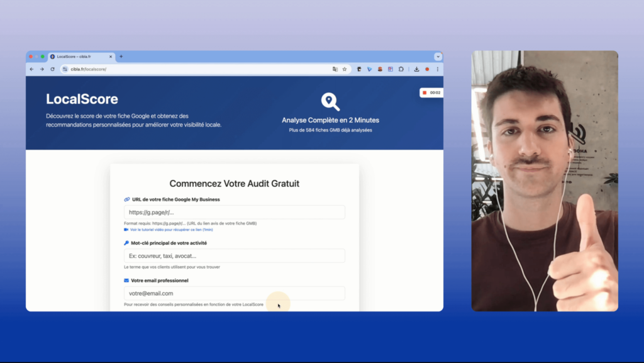This screenshot has height=363, width=644.
Task: Open the 'Voir le tutoriel vidéo' link
Action: pos(171,230)
